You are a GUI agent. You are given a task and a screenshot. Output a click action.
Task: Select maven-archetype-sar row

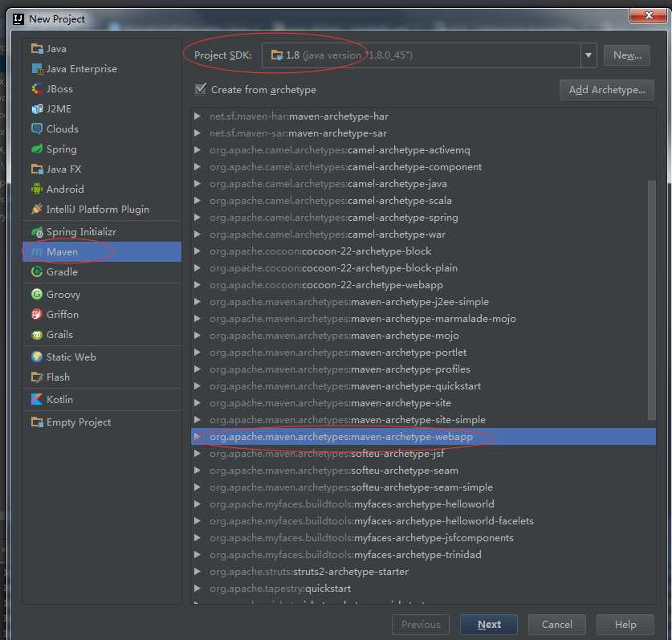click(423, 133)
